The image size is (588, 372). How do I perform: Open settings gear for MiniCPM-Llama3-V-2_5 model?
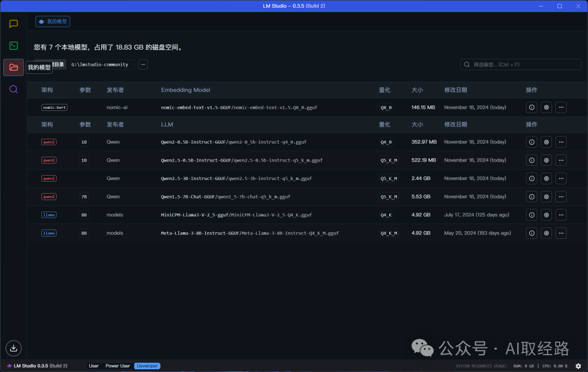(547, 215)
